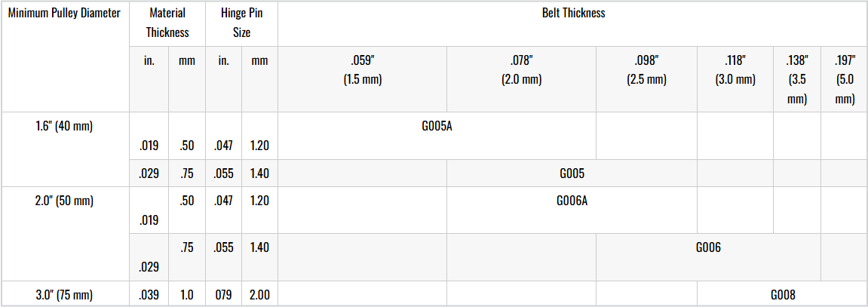Select the Material Thickness column header
Image resolution: width=868 pixels, height=307 pixels.
click(167, 23)
